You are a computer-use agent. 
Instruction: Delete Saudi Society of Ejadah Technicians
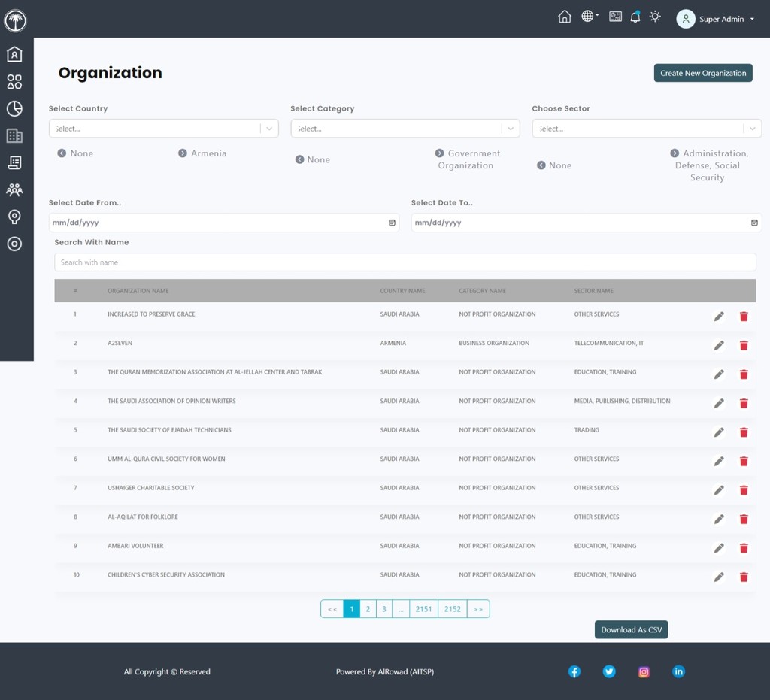coord(744,432)
